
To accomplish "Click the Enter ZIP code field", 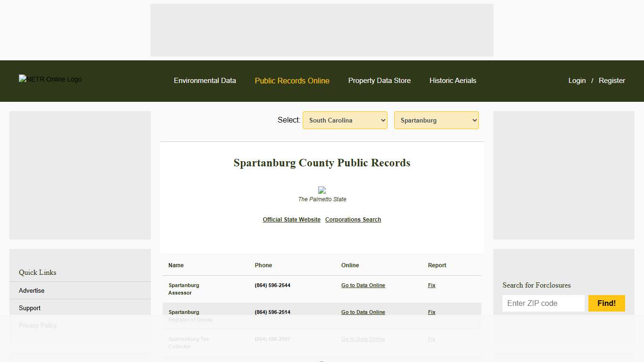I will coord(543,303).
